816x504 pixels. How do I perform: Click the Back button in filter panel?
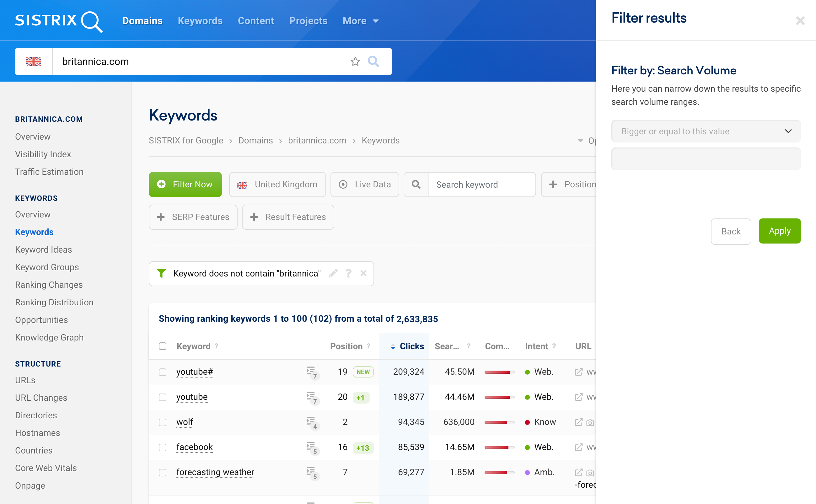tap(730, 231)
